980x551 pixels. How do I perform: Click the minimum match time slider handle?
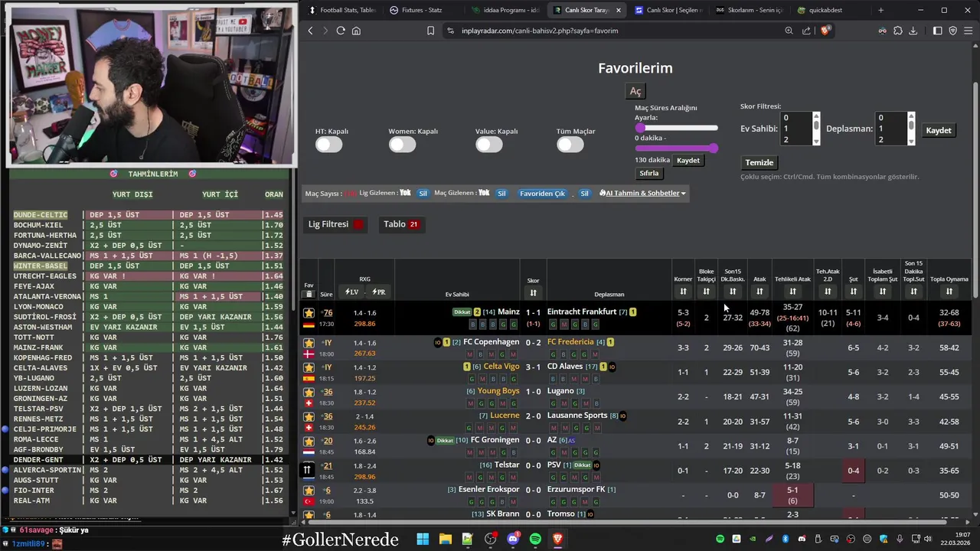point(640,128)
